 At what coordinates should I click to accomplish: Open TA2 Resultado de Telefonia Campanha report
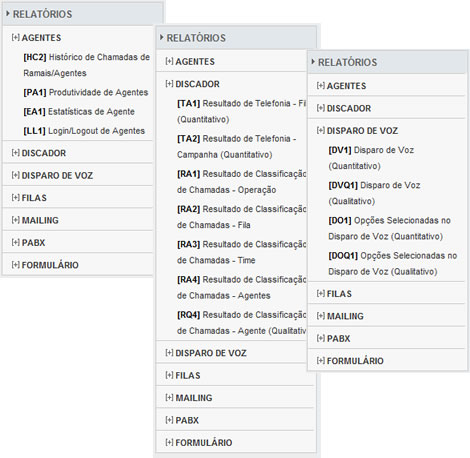coord(237,147)
